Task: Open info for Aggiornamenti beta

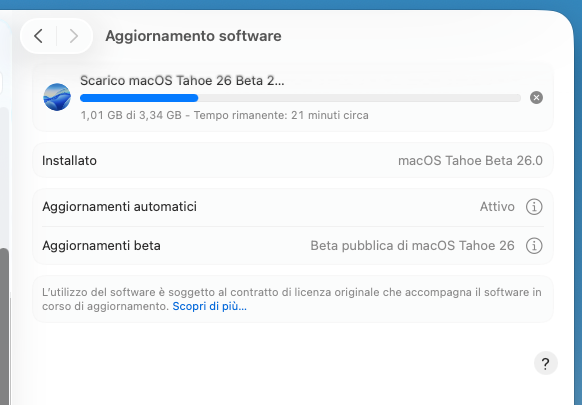Action: [x=534, y=246]
